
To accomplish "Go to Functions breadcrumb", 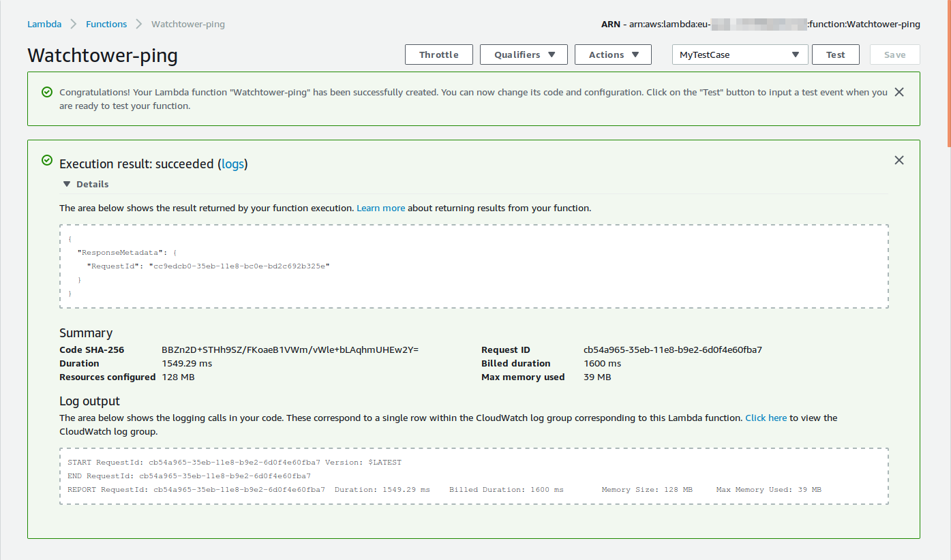I will pos(106,24).
